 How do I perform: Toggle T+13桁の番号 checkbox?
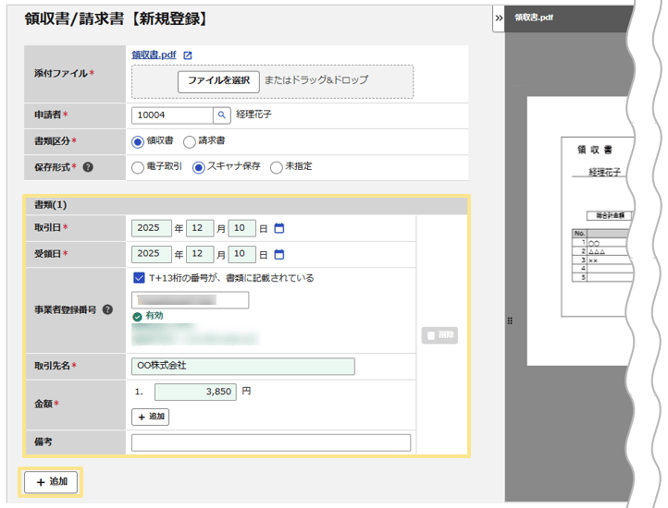click(x=139, y=278)
